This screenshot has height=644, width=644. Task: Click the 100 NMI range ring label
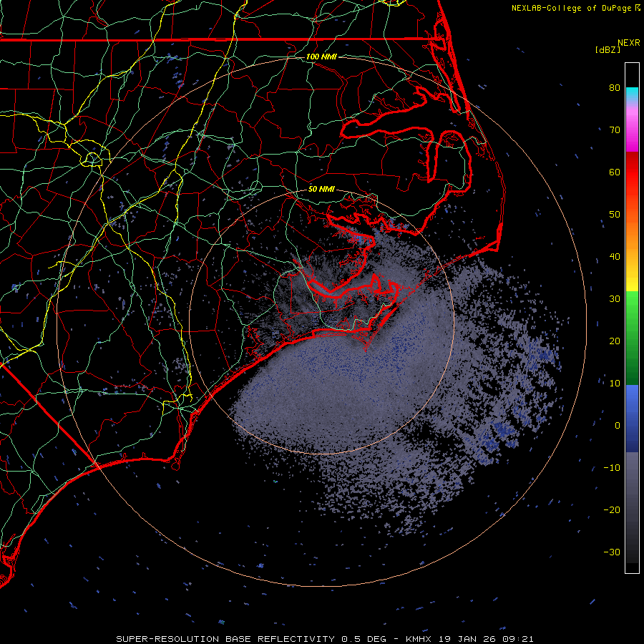(321, 57)
